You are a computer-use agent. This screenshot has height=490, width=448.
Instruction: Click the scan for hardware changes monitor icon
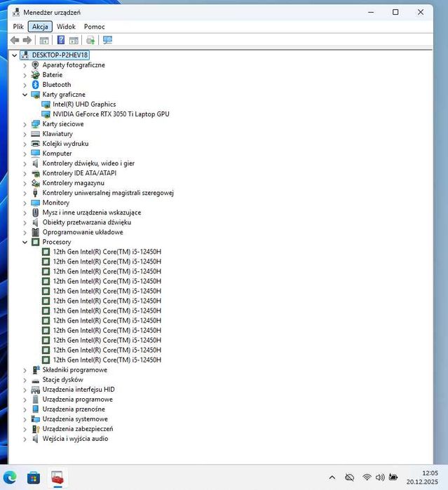(107, 40)
